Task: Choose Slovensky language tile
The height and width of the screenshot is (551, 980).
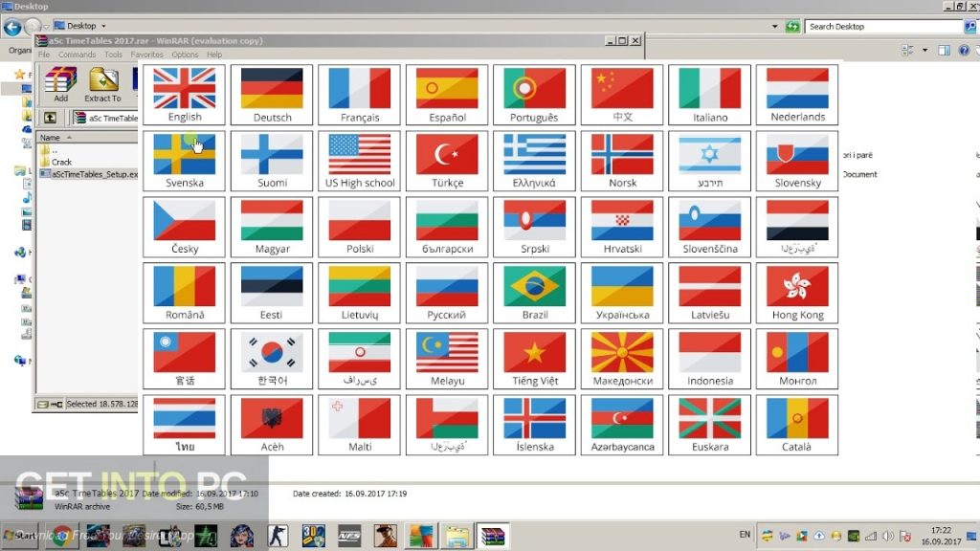Action: tap(797, 161)
